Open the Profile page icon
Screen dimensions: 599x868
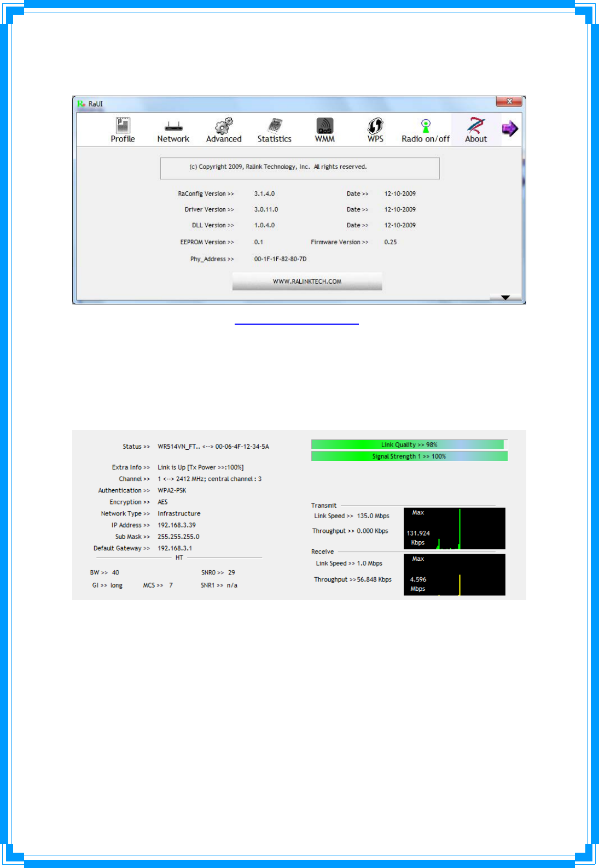pos(123,125)
